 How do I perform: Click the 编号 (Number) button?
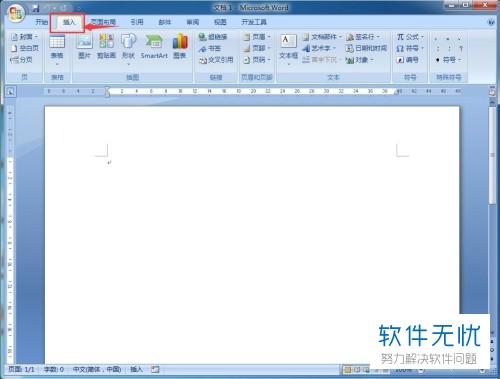[x=407, y=60]
